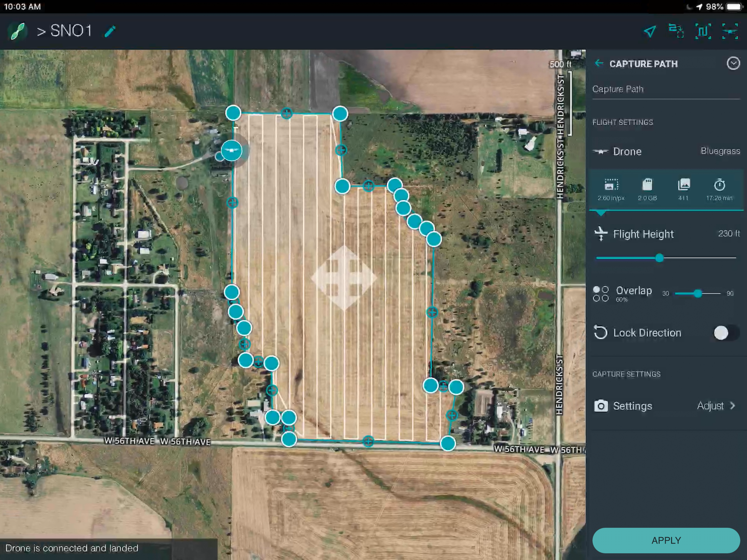Viewport: 747px width, 560px height.
Task: Click the overlap pattern dots icon
Action: (601, 293)
